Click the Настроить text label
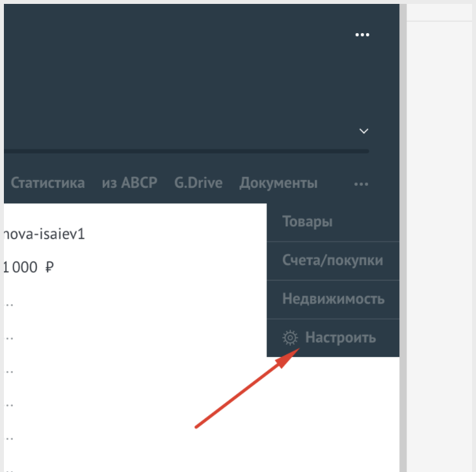 click(x=341, y=338)
